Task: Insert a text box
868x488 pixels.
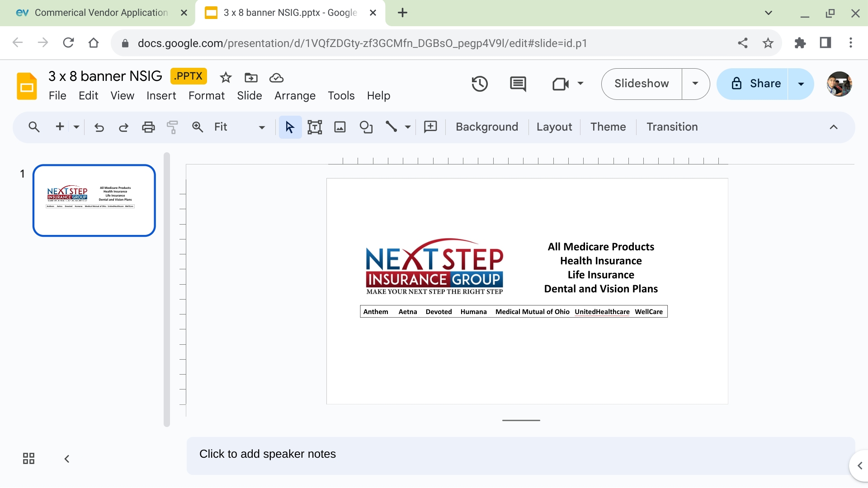Action: coord(315,127)
